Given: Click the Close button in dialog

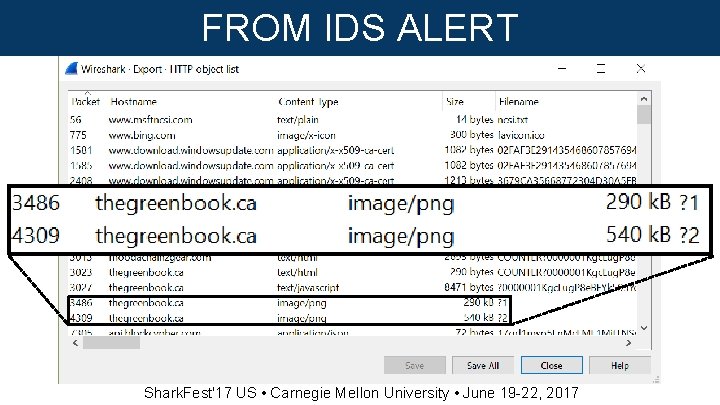Looking at the screenshot, I should (x=551, y=366).
